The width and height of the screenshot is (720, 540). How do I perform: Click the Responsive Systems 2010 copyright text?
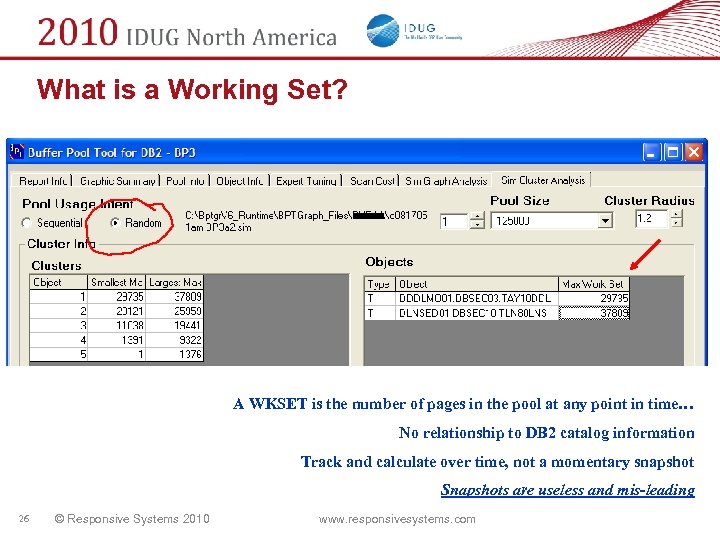[132, 519]
